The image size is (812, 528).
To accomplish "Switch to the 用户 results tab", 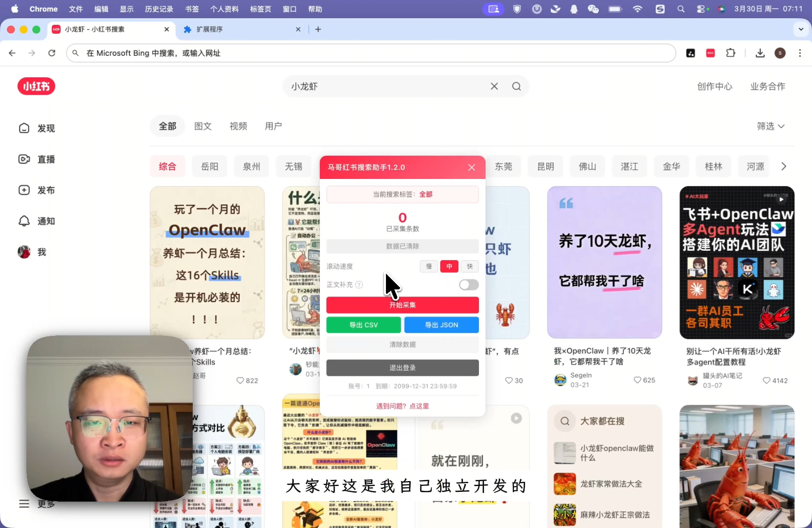I will 273,126.
